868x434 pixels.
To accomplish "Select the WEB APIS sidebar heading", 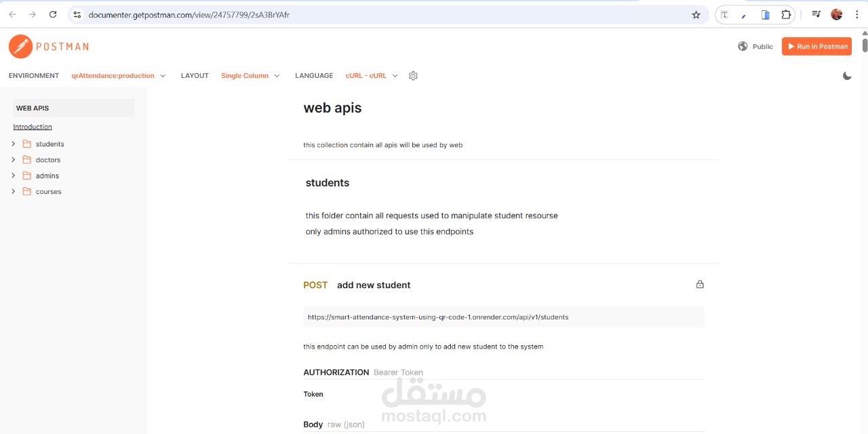I will pos(74,108).
